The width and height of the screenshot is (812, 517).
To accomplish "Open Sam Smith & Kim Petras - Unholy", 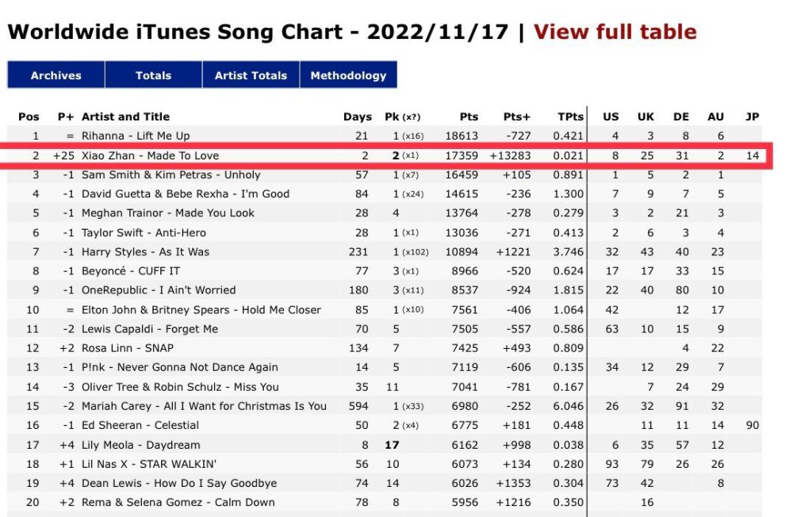I will coord(171,174).
